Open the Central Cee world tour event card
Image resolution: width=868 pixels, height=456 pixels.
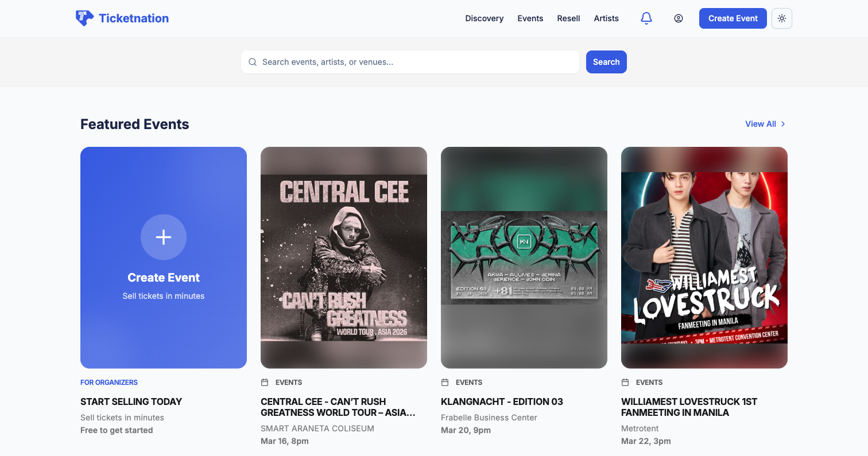(343, 256)
